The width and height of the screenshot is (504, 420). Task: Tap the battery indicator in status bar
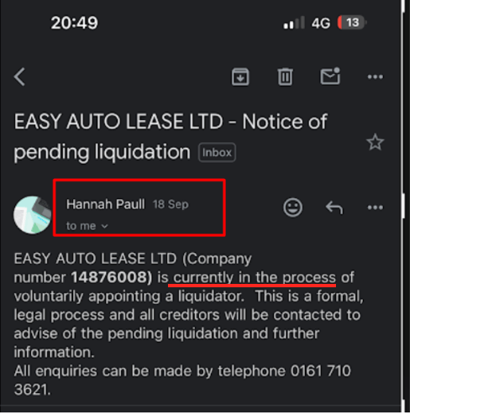350,23
